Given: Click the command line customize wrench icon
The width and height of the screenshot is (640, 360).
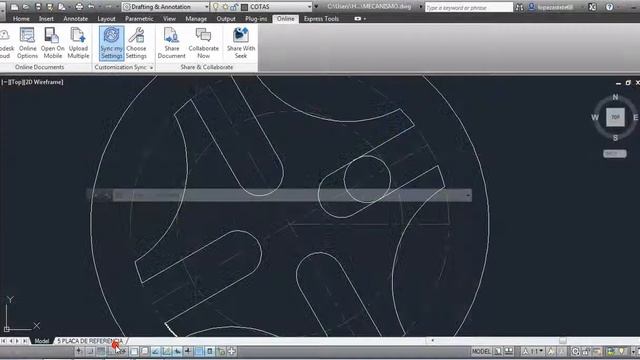Looking at the screenshot, I should 107,195.
